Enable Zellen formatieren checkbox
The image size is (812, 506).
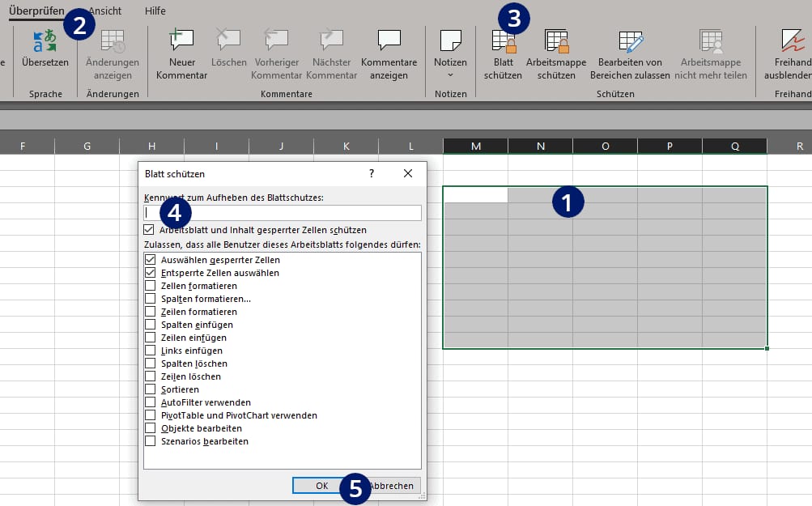coord(151,285)
